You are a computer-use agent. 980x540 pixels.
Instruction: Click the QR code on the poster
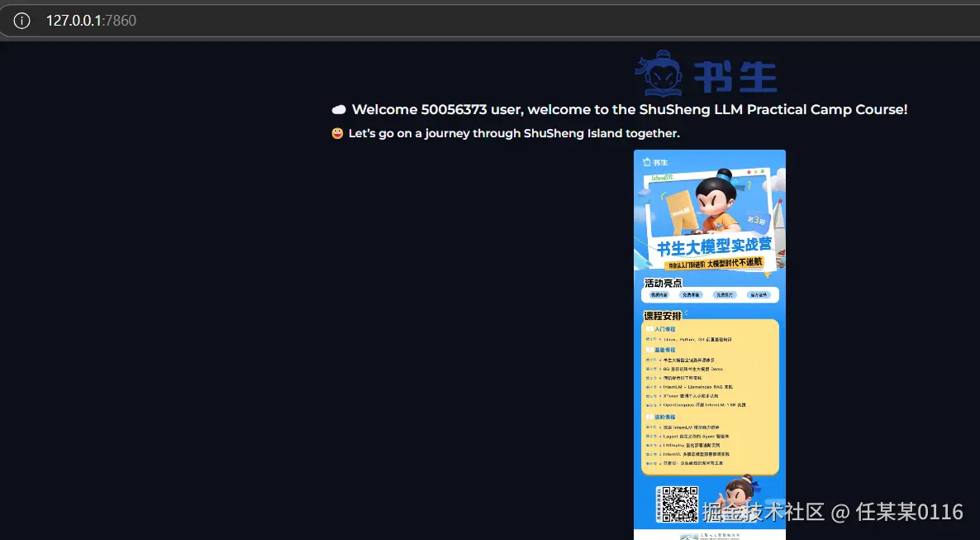[679, 504]
